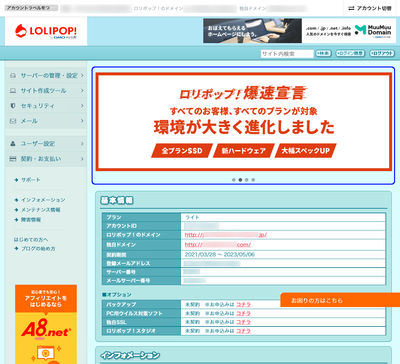400x364 pixels.
Task: Select the fourth carousel dot
Action: (x=253, y=180)
